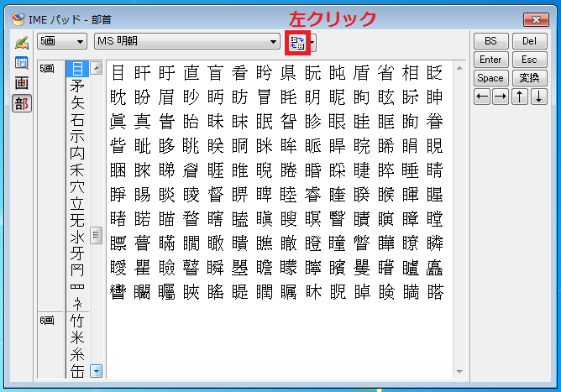Viewport: 561px width, 392px height.
Task: Insert kanji 眼 from the grid
Action: click(337, 122)
